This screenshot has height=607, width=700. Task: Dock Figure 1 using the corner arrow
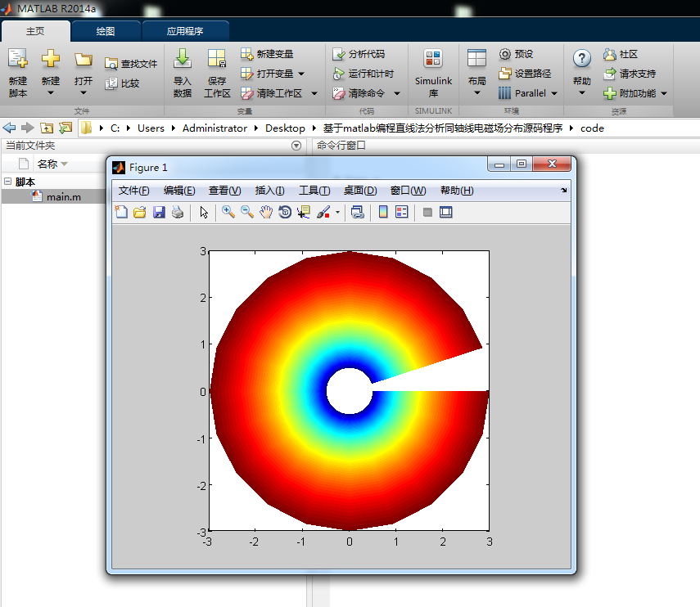pyautogui.click(x=564, y=191)
